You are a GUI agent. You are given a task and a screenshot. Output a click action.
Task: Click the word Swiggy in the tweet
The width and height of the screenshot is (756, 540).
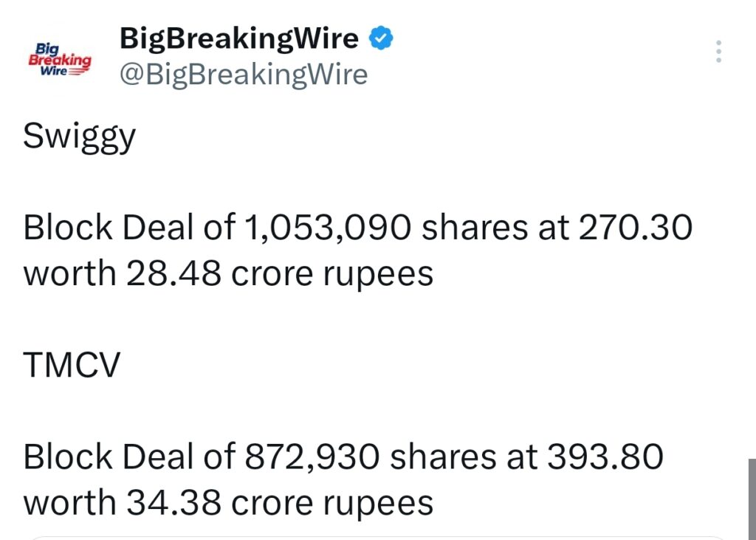[79, 135]
